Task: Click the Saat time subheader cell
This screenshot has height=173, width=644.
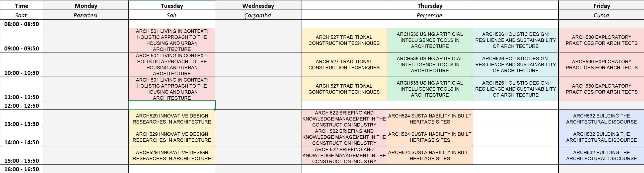Action: tap(21, 15)
